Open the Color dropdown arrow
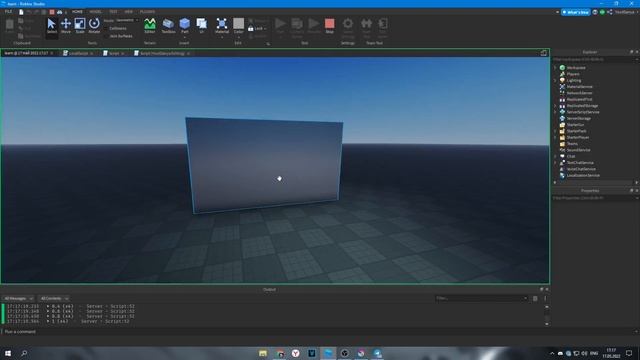 pos(239,37)
